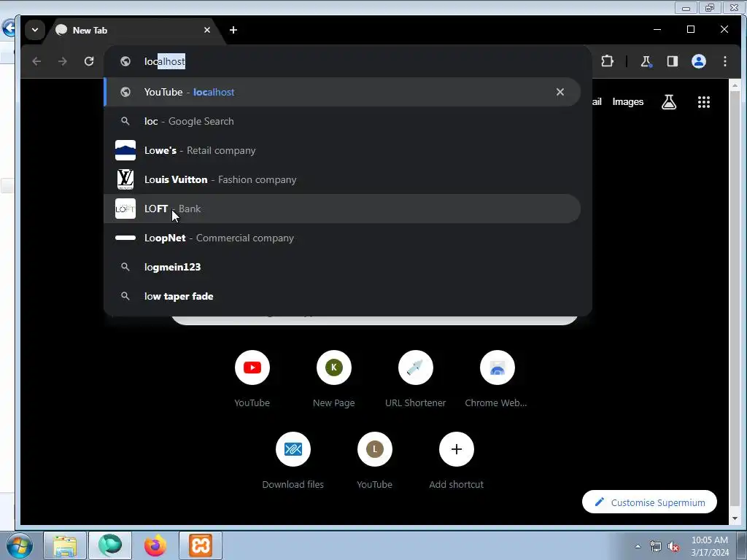Open the three-dot browser menu

pos(725,61)
